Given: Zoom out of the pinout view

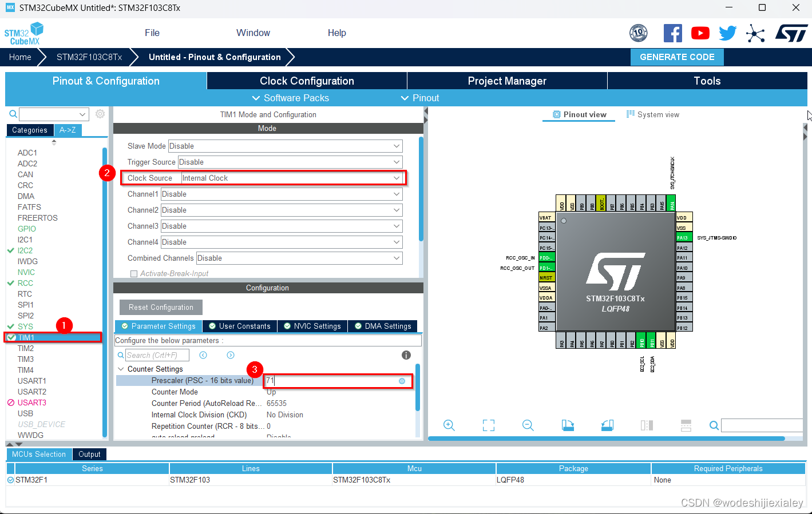Looking at the screenshot, I should coord(528,425).
